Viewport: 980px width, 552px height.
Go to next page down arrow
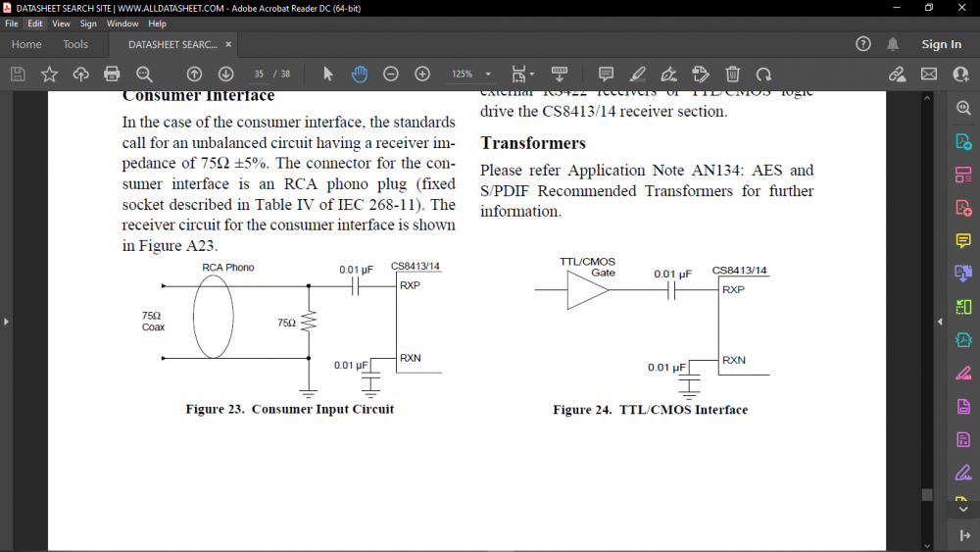(x=225, y=74)
